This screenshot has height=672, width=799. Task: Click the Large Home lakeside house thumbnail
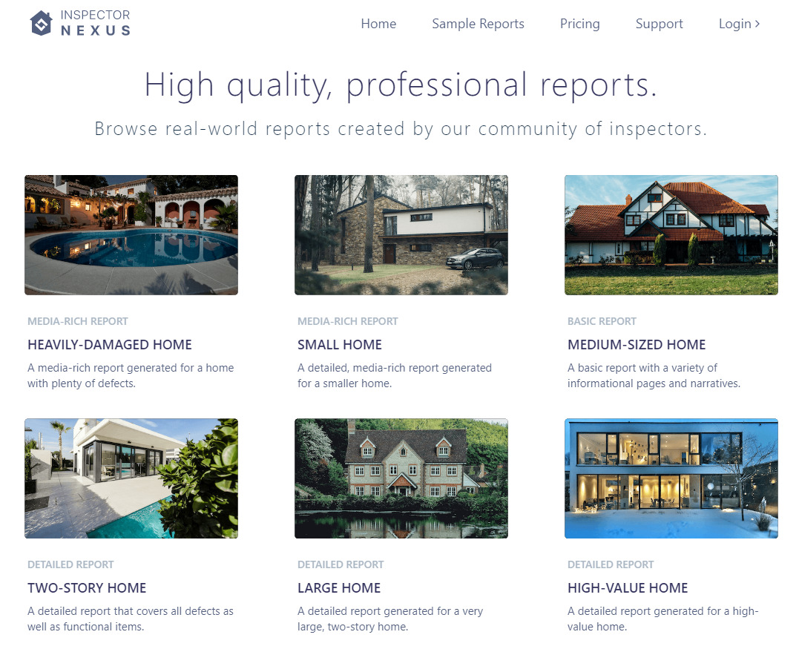(401, 478)
